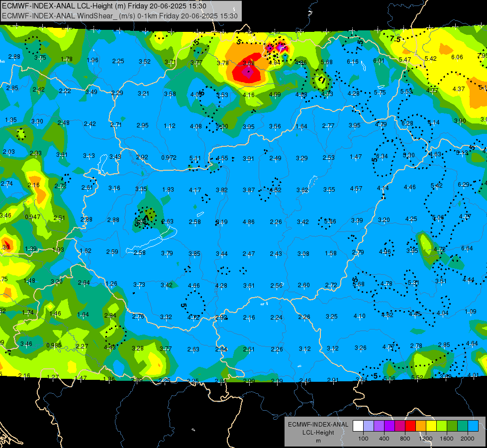Click the teal legend swatch

click(x=463, y=426)
